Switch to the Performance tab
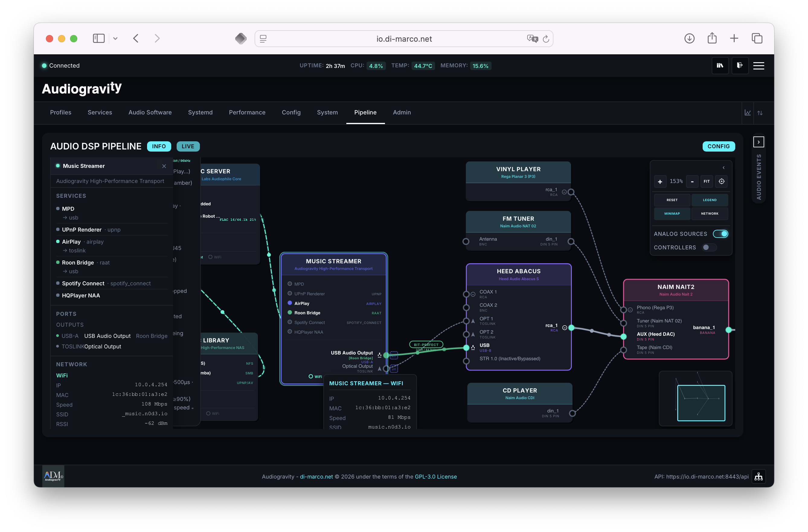This screenshot has width=808, height=532. 247,112
